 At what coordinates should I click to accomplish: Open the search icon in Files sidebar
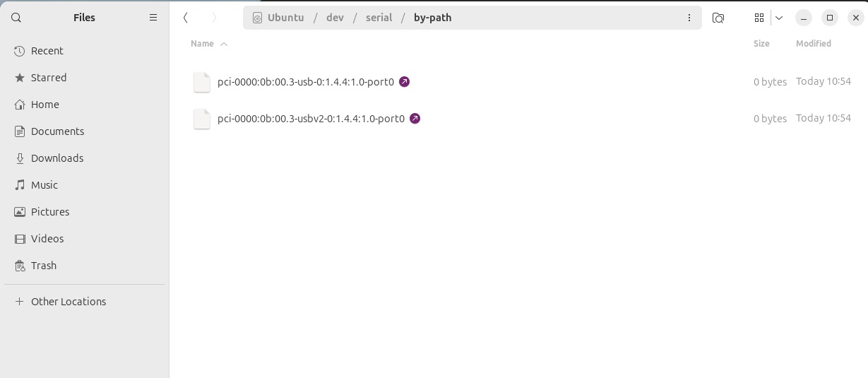16,18
